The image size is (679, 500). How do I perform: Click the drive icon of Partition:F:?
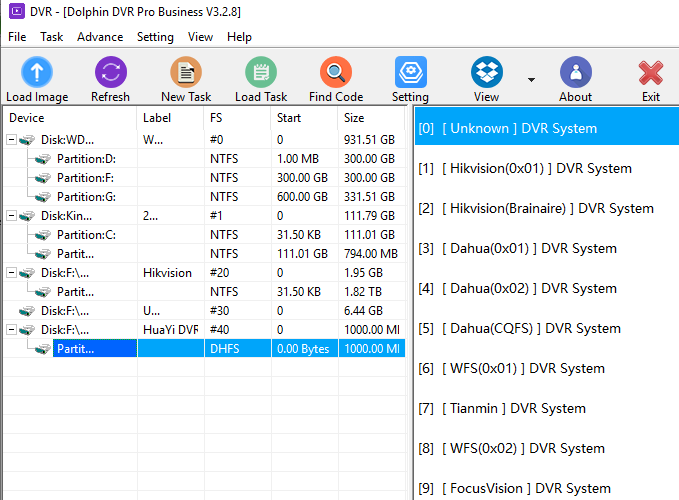[x=43, y=178]
